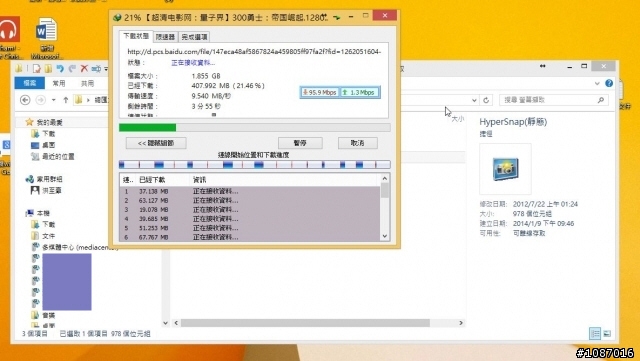Cancel download with the 取消 button
Viewport: 640px width, 361px height.
click(x=358, y=143)
